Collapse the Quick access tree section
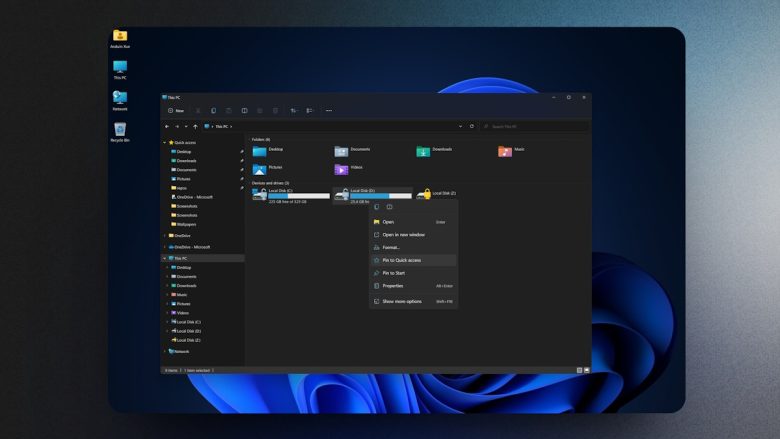The width and height of the screenshot is (780, 439). (166, 142)
